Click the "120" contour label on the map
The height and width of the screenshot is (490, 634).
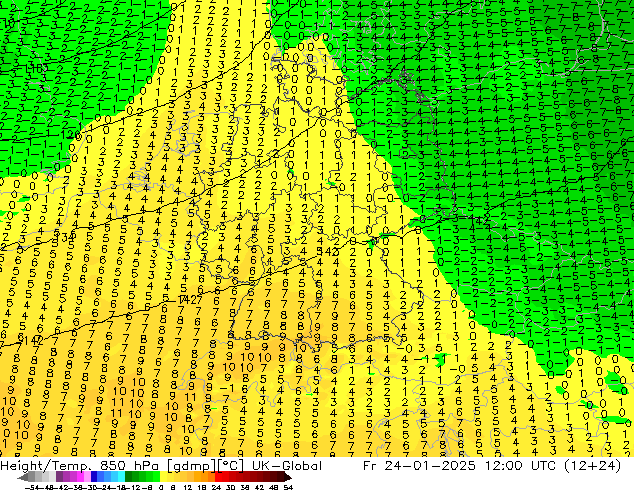click(73, 135)
